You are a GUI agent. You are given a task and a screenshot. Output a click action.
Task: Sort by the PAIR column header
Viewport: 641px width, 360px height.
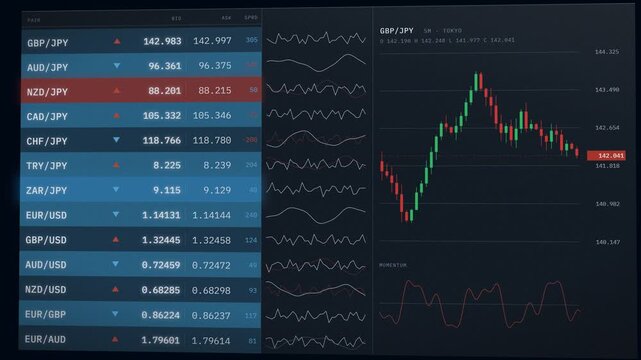34,20
